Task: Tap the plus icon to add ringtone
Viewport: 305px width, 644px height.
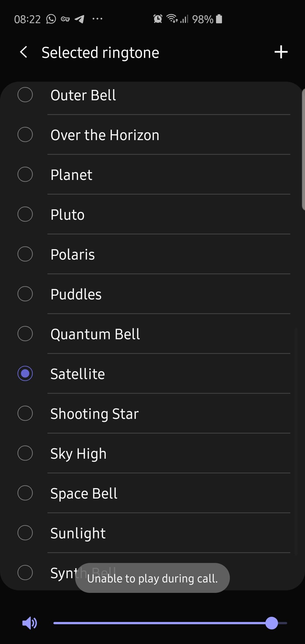Action: click(x=281, y=52)
